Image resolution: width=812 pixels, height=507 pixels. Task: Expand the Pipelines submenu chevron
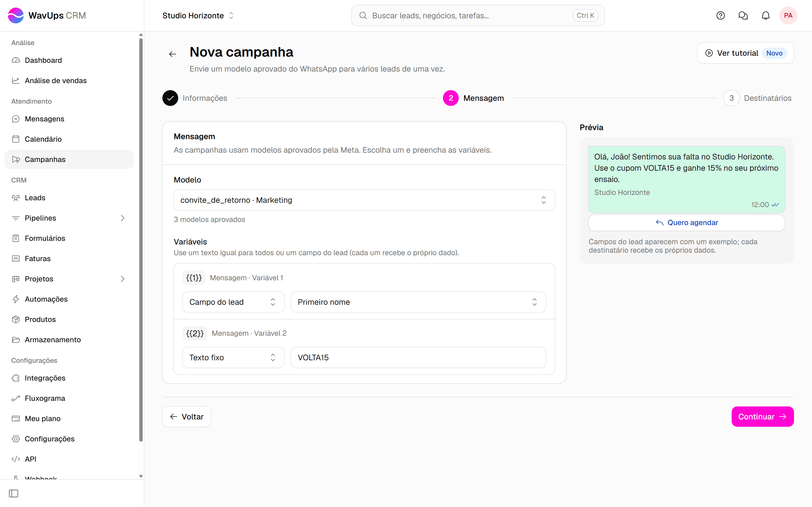pos(122,218)
